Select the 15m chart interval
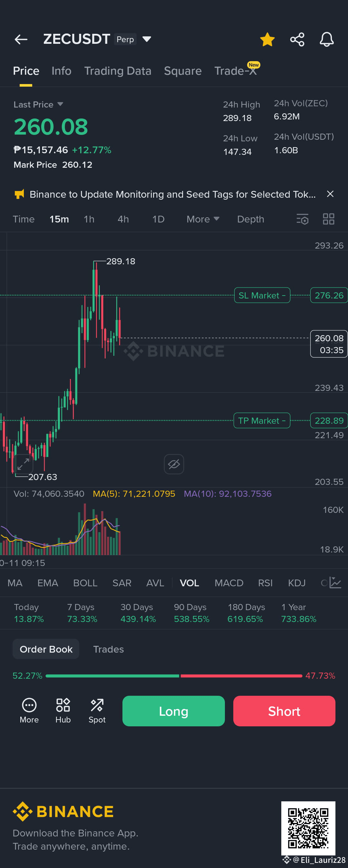This screenshot has width=348, height=868. (59, 219)
